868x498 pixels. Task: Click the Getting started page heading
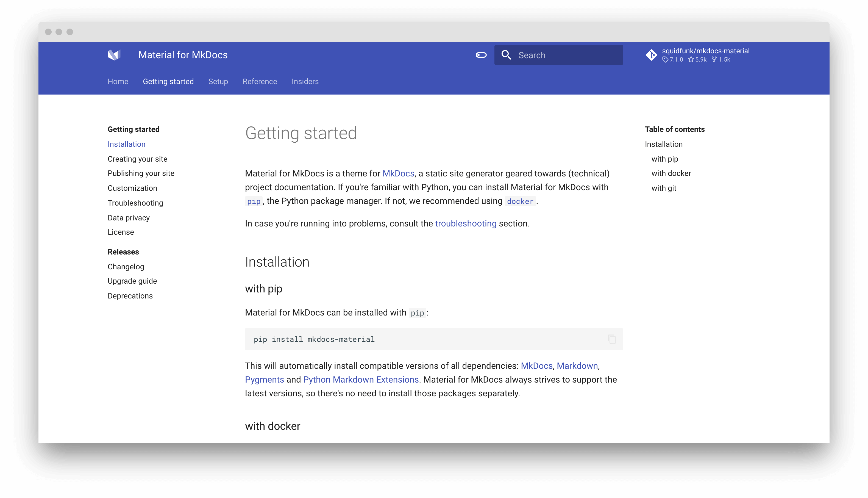[x=301, y=133]
